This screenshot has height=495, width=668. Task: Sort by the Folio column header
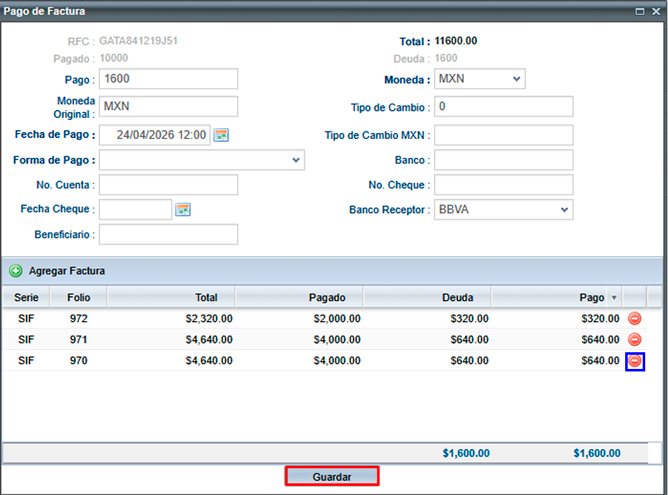[x=79, y=297]
